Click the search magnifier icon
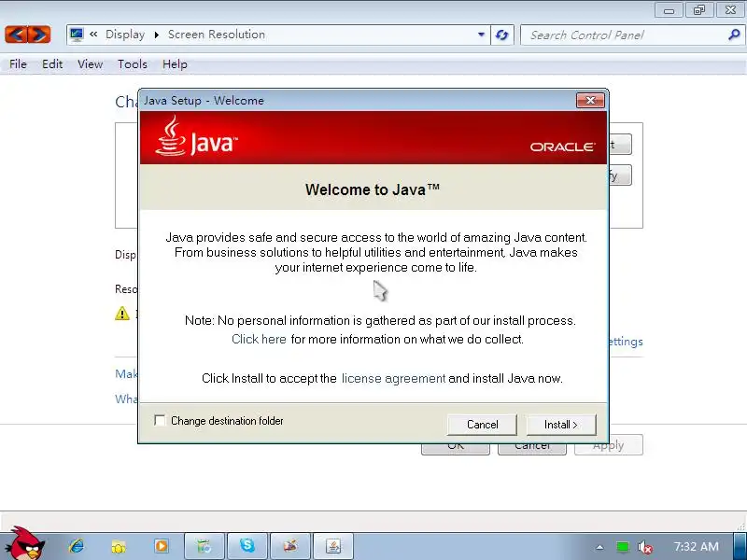This screenshot has height=560, width=747. [x=734, y=35]
